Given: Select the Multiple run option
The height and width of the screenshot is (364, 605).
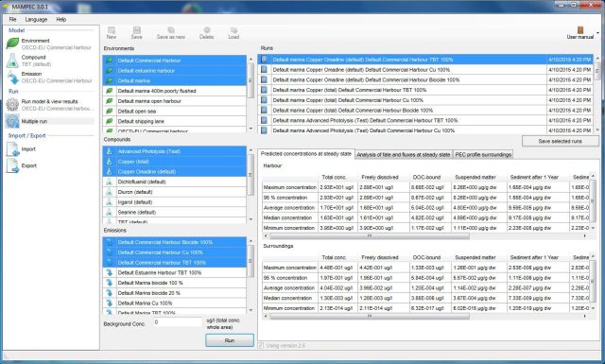Looking at the screenshot, I should (x=49, y=121).
